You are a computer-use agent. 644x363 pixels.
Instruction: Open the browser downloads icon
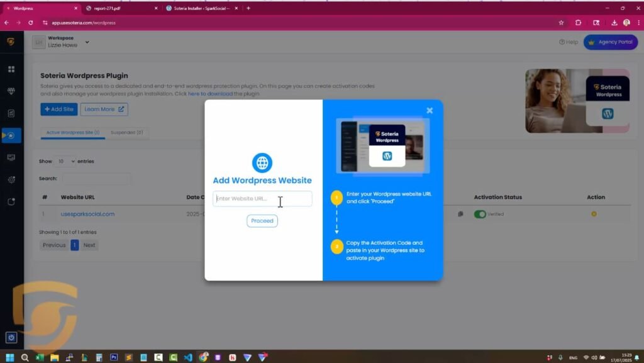[614, 23]
